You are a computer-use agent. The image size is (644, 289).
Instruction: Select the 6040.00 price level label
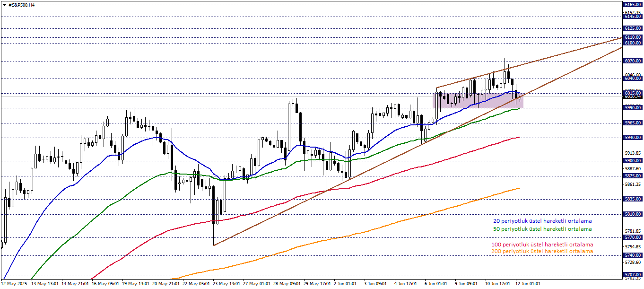[x=633, y=79]
